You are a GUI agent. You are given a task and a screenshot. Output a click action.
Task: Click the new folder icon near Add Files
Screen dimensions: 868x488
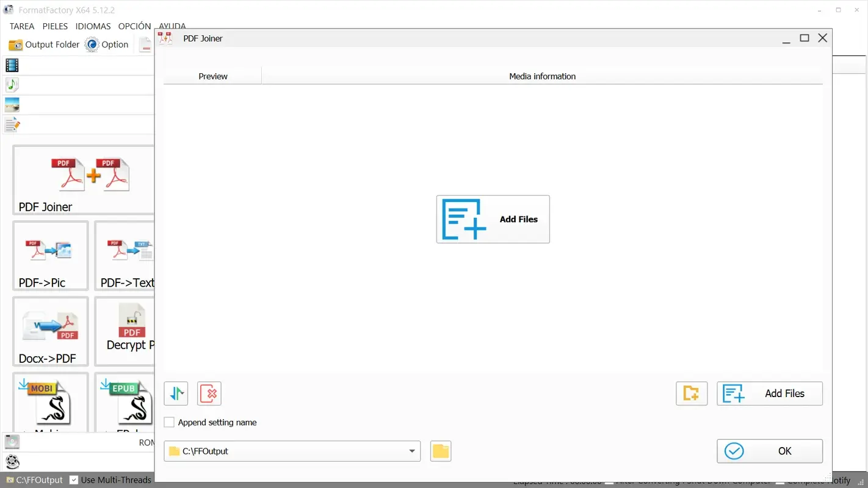pyautogui.click(x=691, y=393)
